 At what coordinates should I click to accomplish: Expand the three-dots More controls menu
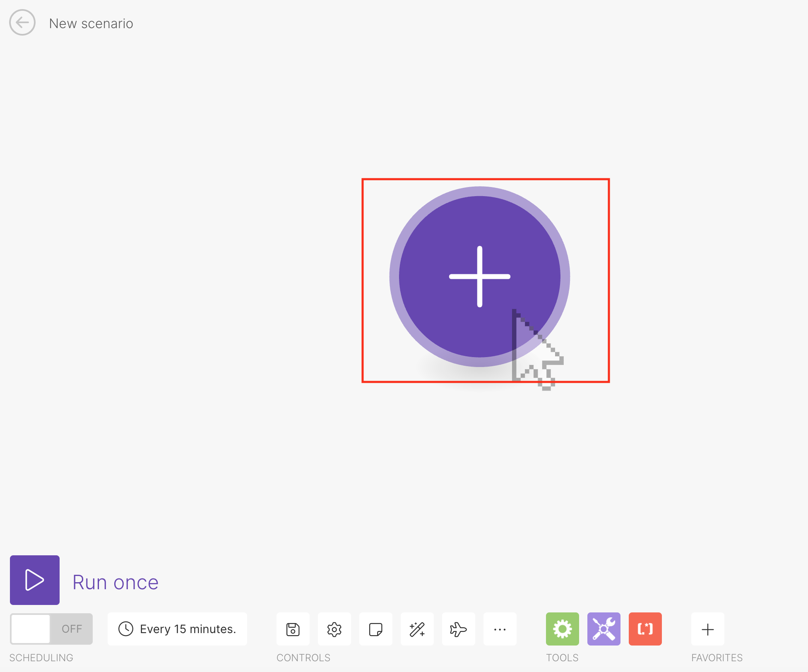[500, 629]
